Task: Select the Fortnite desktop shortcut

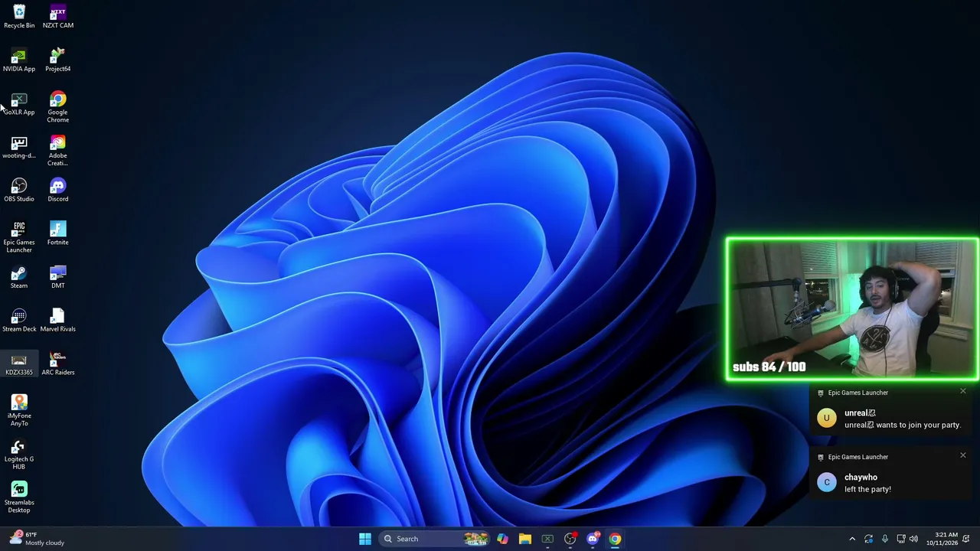Action: (x=57, y=234)
